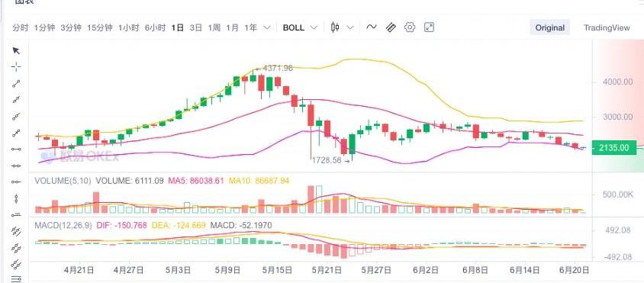The width and height of the screenshot is (644, 283).
Task: Select the arrow cursor tool
Action: [16, 51]
